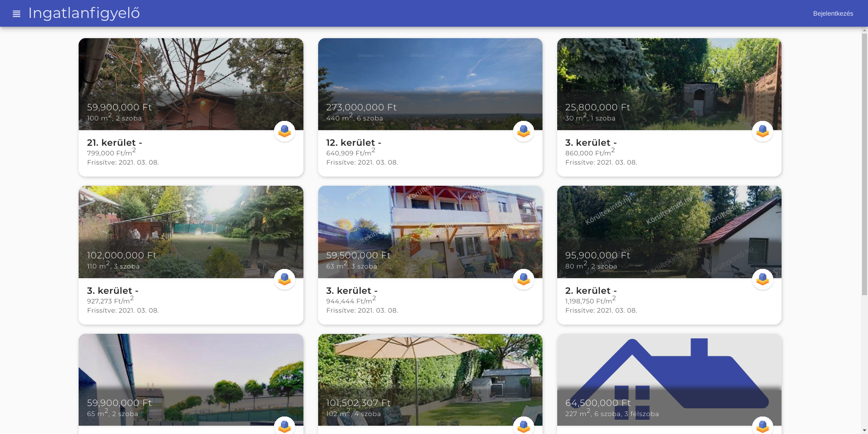Click source icon on 64,500,000 Ft listing
Screen dimensions: 868x434
point(763,426)
